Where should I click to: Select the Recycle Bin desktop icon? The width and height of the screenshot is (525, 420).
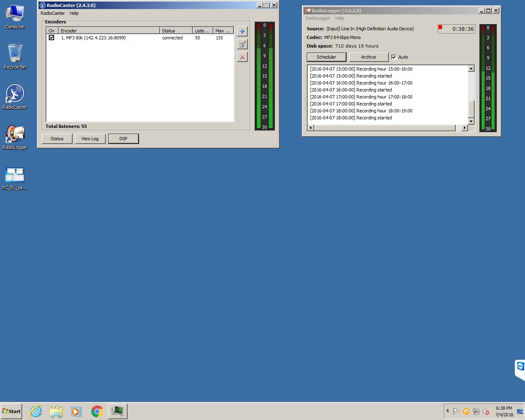[15, 57]
